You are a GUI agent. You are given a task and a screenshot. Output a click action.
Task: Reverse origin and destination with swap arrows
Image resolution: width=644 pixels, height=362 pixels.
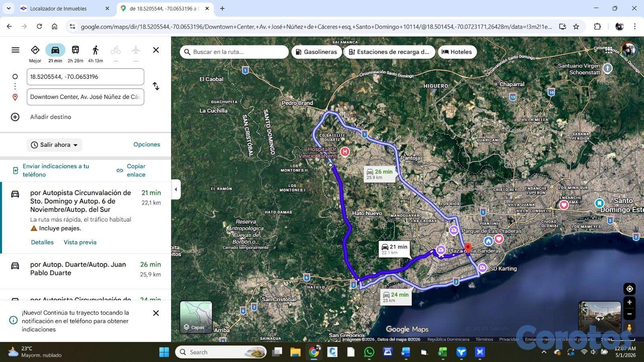click(156, 86)
